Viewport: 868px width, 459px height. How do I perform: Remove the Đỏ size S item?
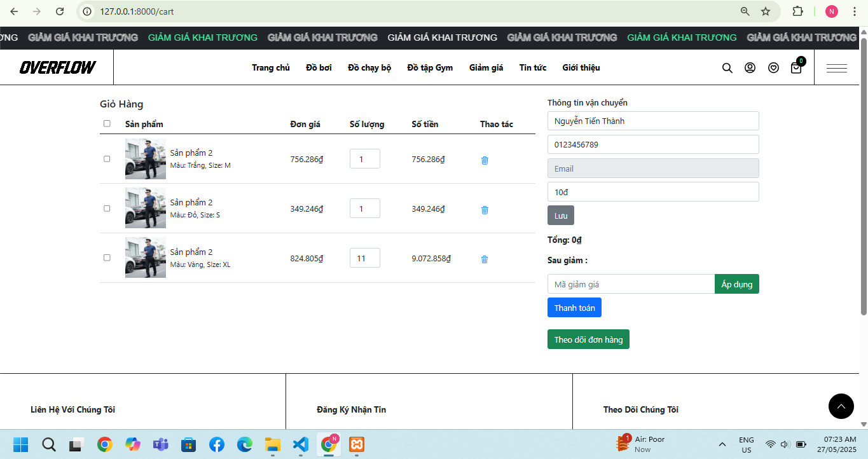(485, 210)
